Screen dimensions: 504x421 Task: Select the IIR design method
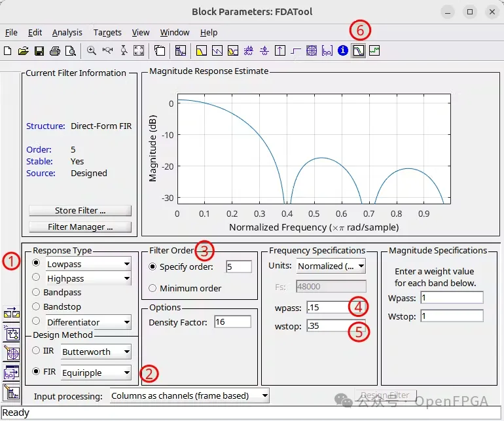coord(43,350)
